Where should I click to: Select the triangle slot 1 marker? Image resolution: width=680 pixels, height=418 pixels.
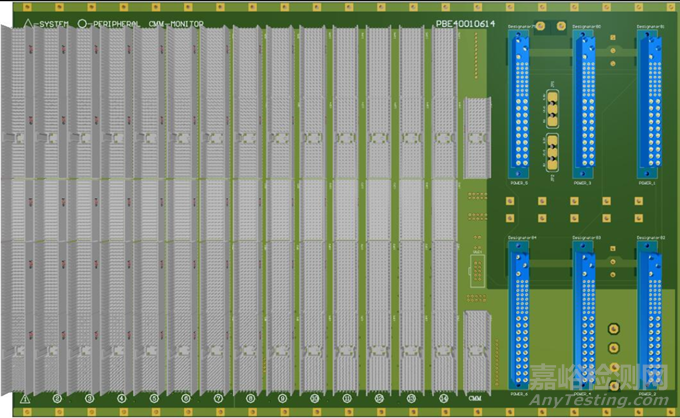[25, 398]
